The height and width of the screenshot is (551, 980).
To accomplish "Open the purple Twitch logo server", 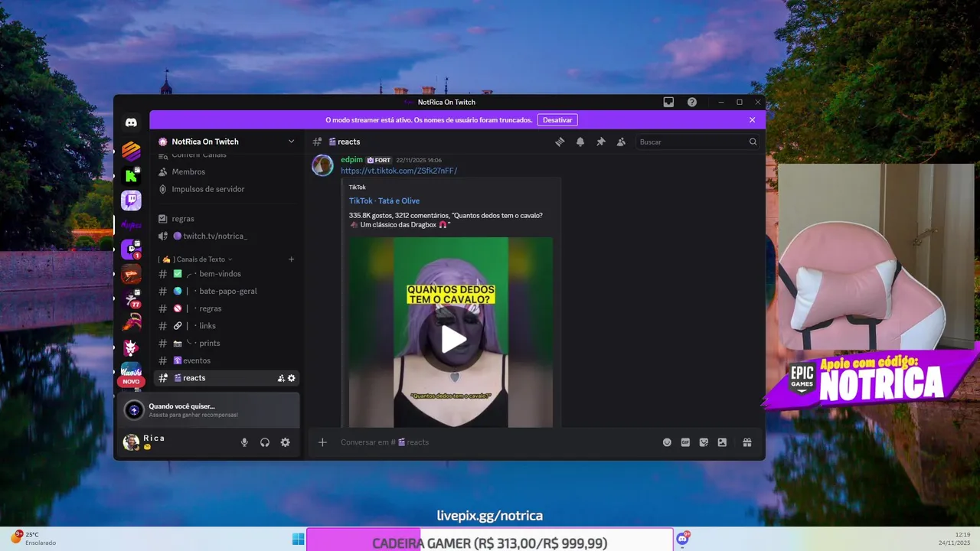I will click(x=131, y=201).
